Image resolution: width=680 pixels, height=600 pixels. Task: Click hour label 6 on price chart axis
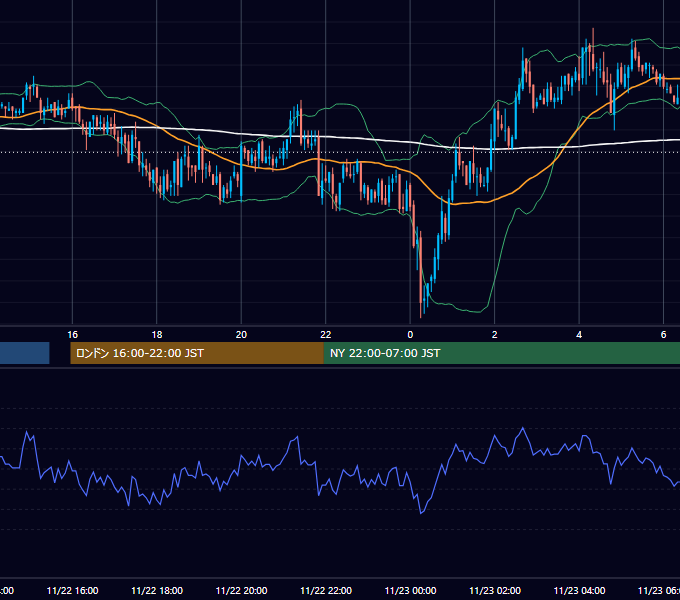[664, 335]
